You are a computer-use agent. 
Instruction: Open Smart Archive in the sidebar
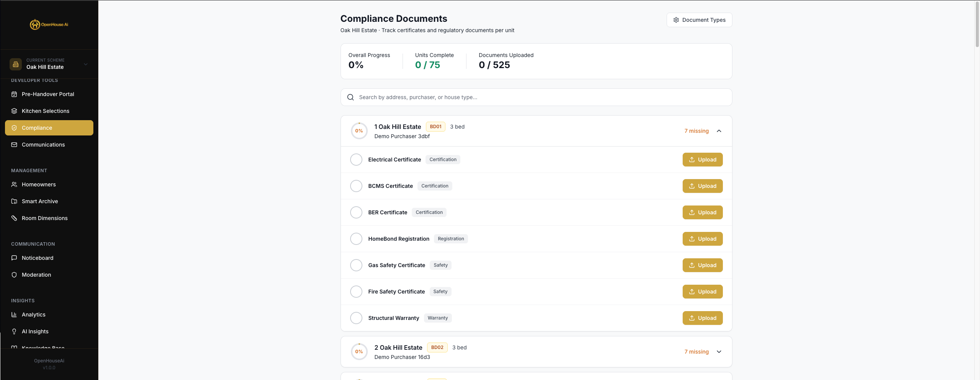coord(39,201)
